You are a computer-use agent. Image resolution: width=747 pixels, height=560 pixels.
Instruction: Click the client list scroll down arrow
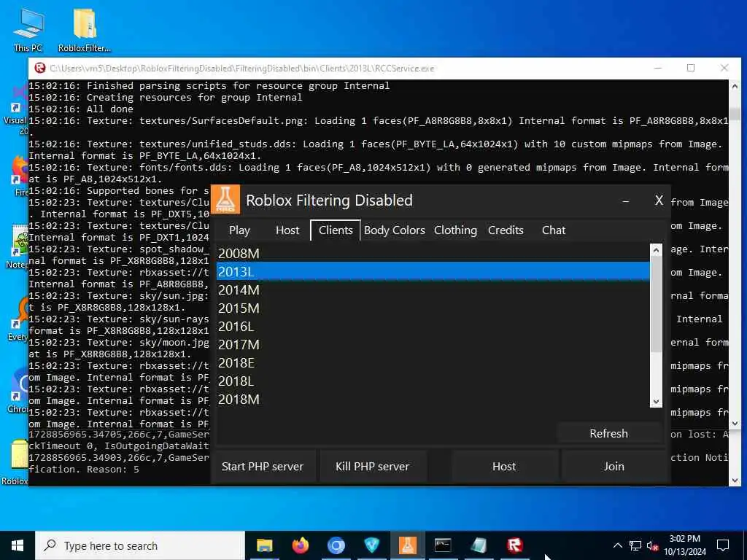point(656,402)
